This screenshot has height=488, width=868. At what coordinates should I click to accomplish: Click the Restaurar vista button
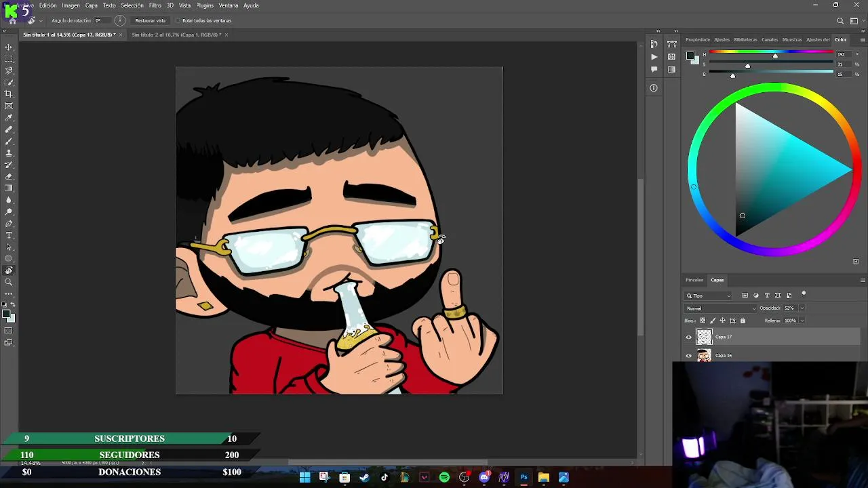[x=150, y=20]
